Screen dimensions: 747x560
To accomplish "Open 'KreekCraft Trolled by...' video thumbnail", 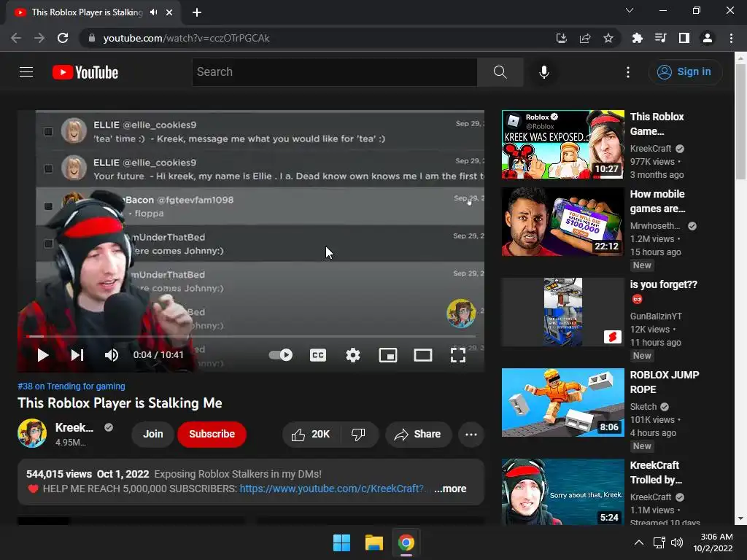I will pos(562,492).
